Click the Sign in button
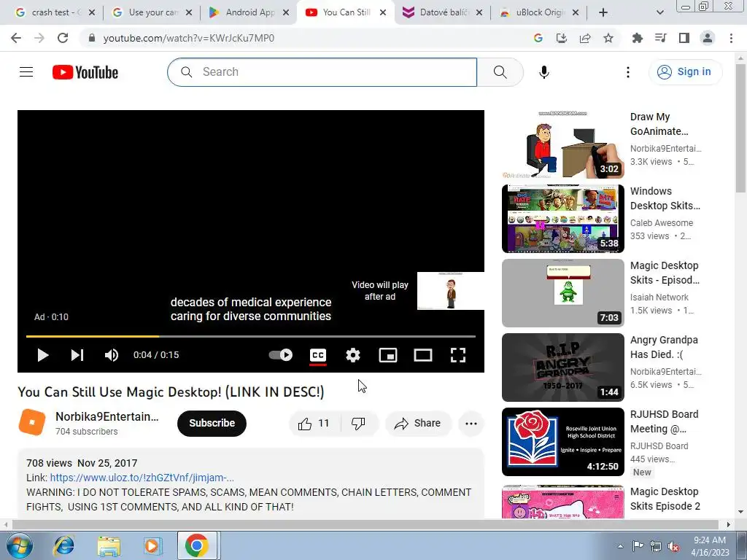Screen dimensions: 747x560 pyautogui.click(x=685, y=72)
